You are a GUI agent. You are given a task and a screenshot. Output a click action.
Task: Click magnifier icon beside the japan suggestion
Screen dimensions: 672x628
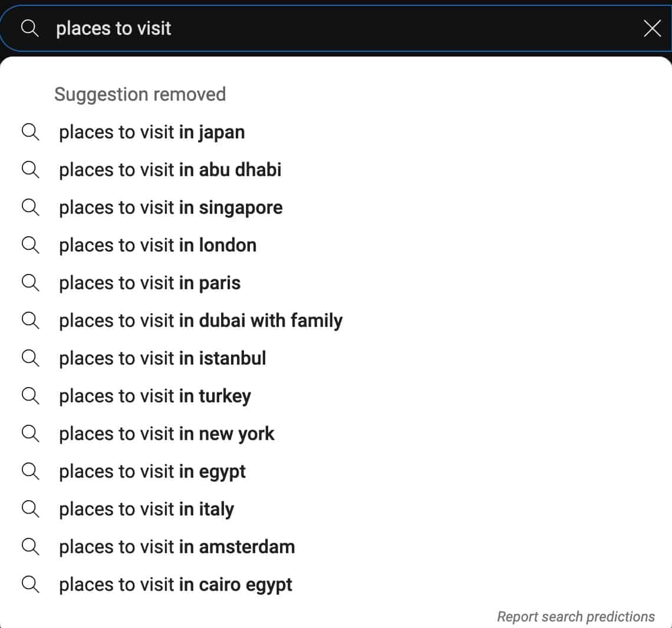point(31,132)
